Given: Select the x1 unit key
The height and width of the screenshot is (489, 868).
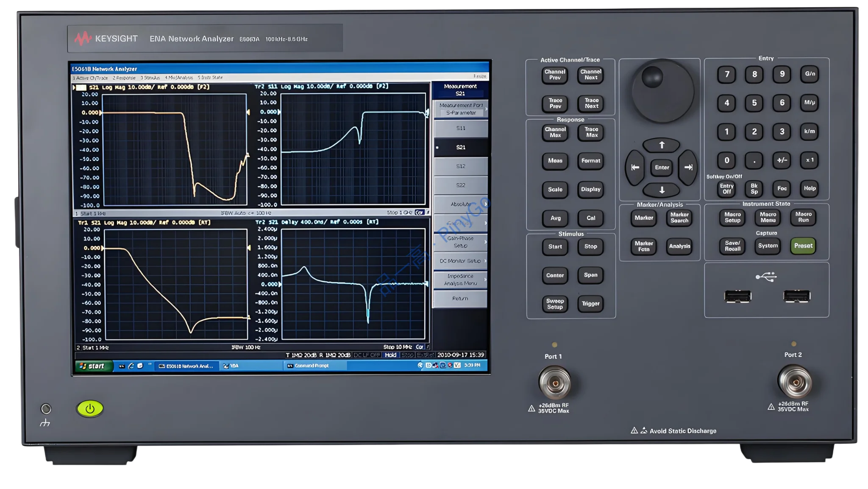Looking at the screenshot, I should pos(810,160).
